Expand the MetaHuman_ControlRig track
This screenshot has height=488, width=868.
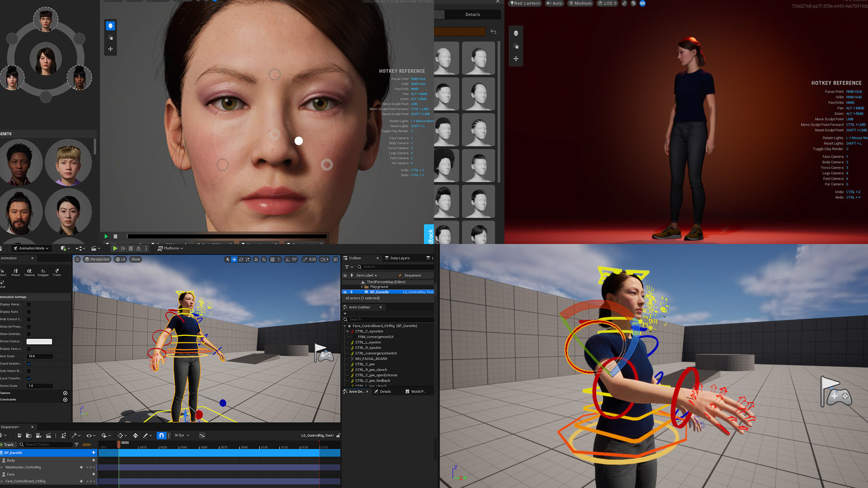tap(2, 468)
